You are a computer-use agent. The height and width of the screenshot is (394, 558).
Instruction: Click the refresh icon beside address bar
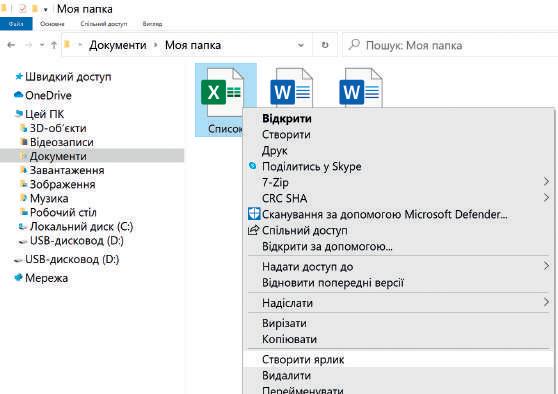tap(325, 45)
